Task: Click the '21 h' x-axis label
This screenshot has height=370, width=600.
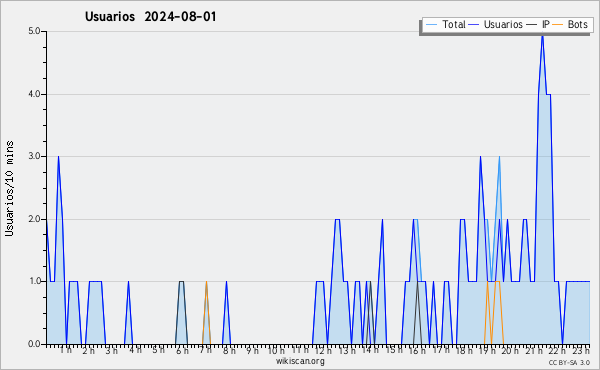Action: point(534,351)
